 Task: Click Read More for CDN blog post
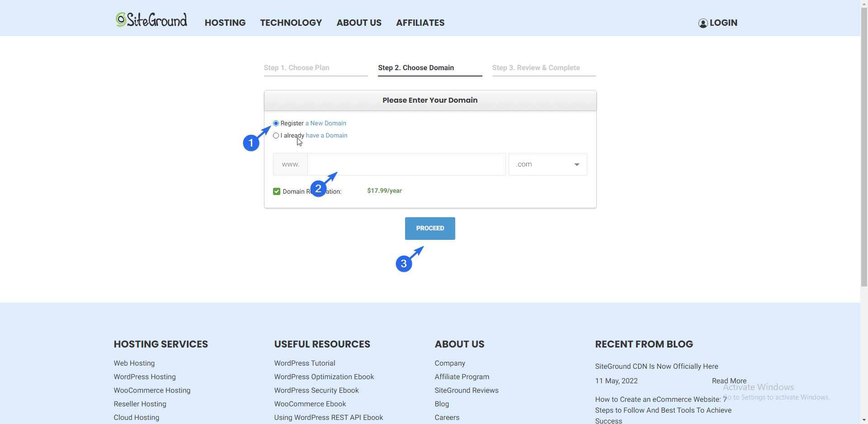click(x=729, y=381)
